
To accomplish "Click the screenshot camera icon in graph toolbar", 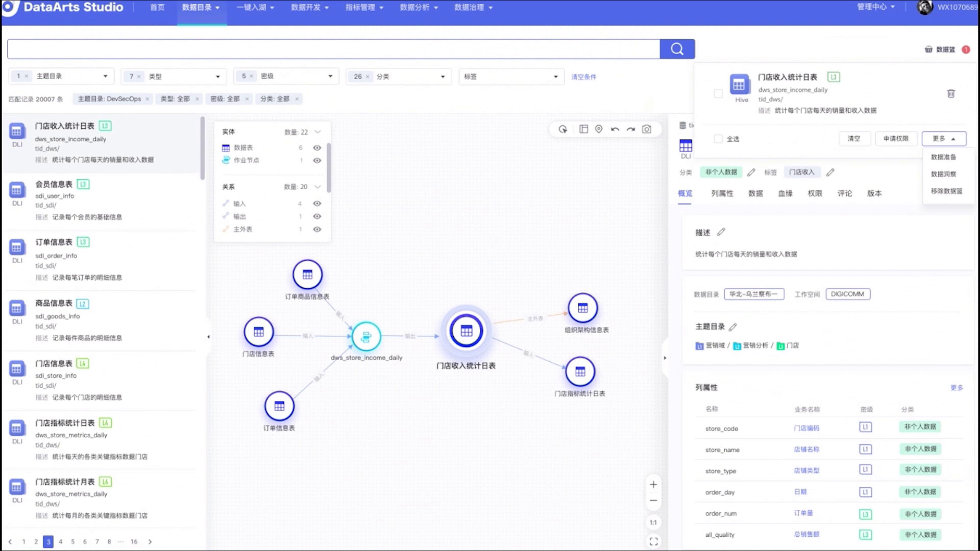I will (x=647, y=129).
